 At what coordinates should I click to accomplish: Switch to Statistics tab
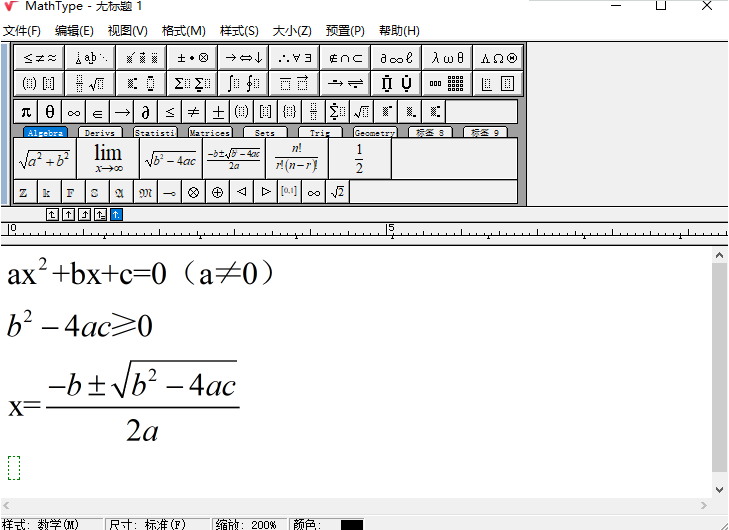coord(155,132)
